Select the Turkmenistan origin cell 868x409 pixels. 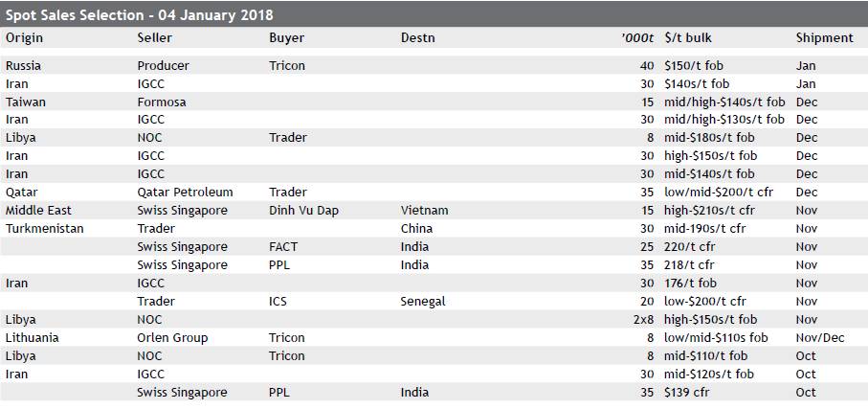click(x=45, y=229)
